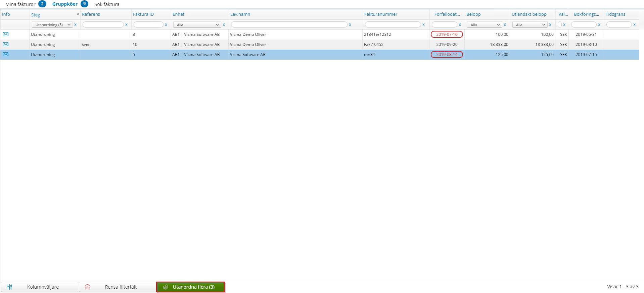This screenshot has width=644, height=293.
Task: Click the Förfallodatum filter input field
Action: 445,24
